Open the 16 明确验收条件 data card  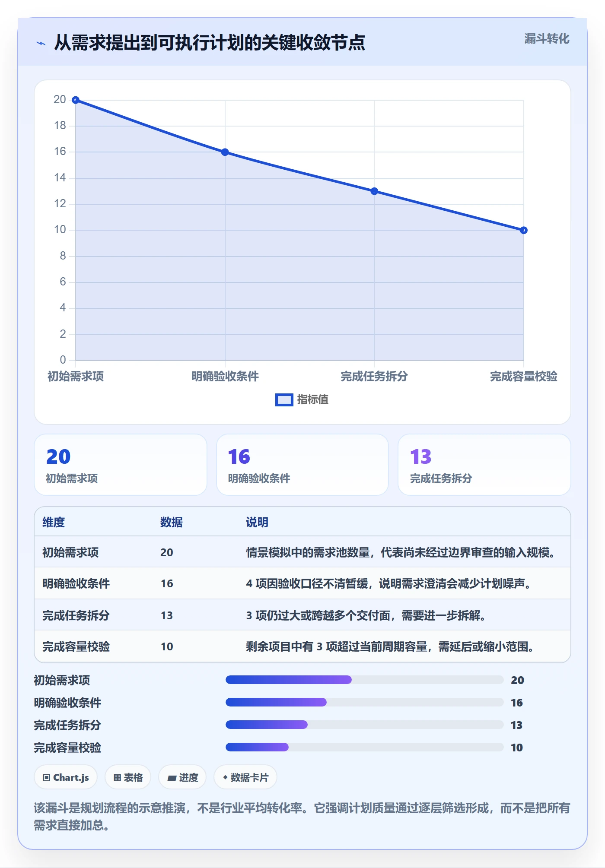click(x=302, y=465)
